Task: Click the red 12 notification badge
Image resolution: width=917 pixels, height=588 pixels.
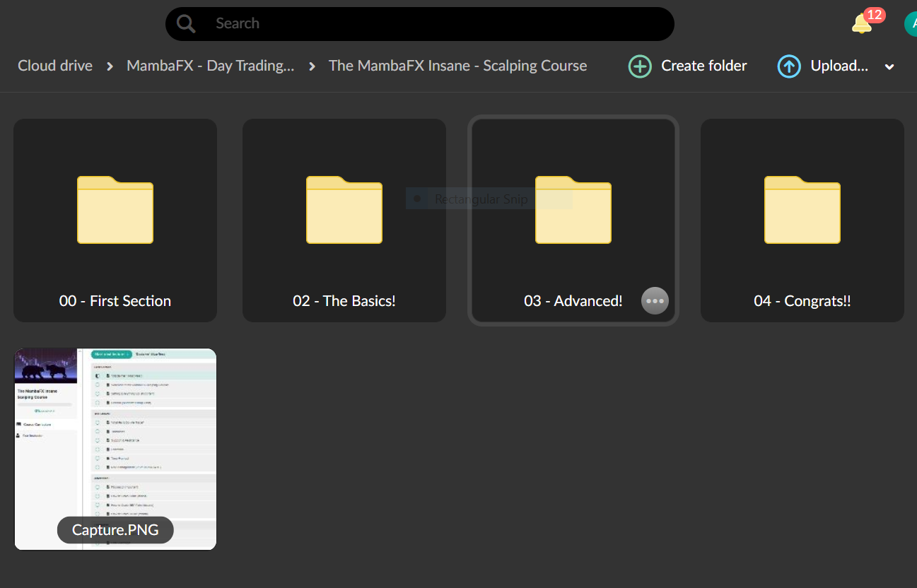Action: [x=875, y=15]
